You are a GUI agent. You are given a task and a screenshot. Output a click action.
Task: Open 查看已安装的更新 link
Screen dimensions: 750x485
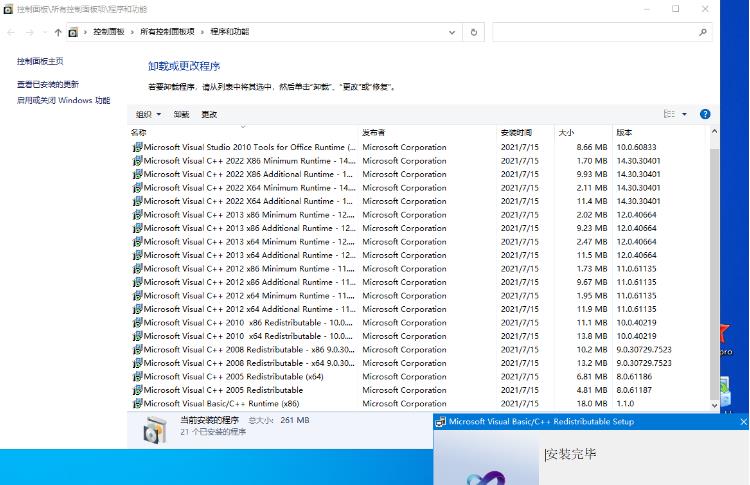point(48,85)
